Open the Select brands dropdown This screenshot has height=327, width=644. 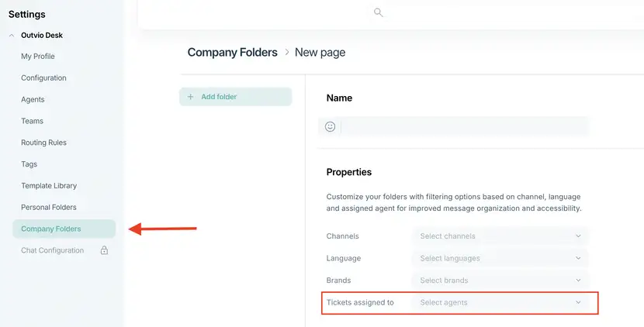coord(500,281)
